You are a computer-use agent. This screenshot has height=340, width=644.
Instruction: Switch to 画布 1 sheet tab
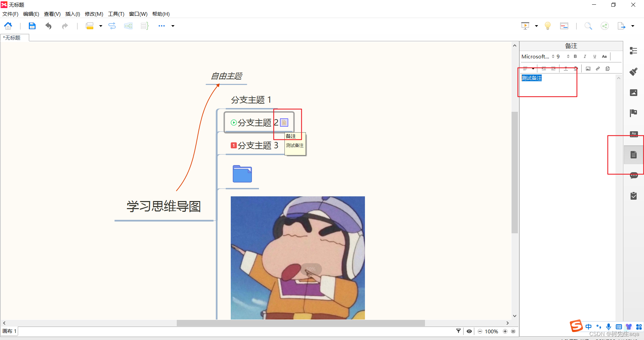(x=9, y=331)
